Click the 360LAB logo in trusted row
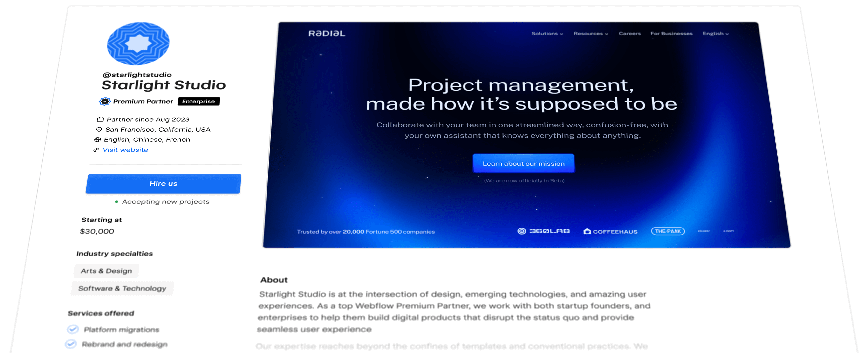868x353 pixels. coord(543,231)
